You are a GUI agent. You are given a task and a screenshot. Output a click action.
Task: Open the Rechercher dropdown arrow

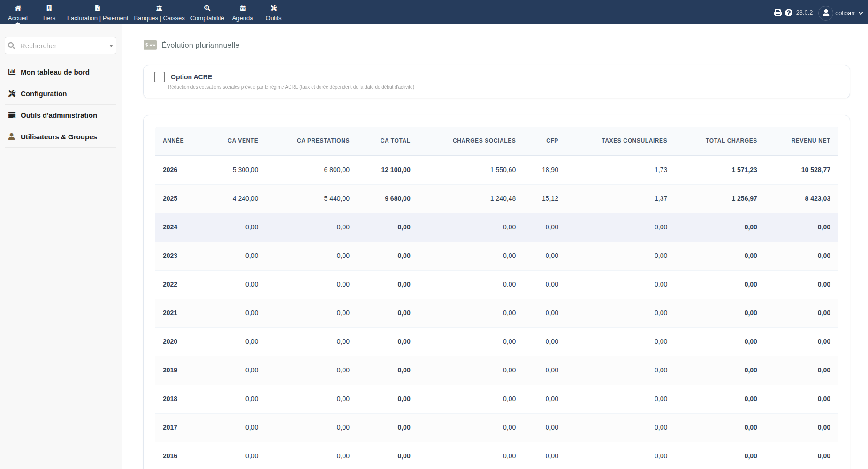pos(111,46)
